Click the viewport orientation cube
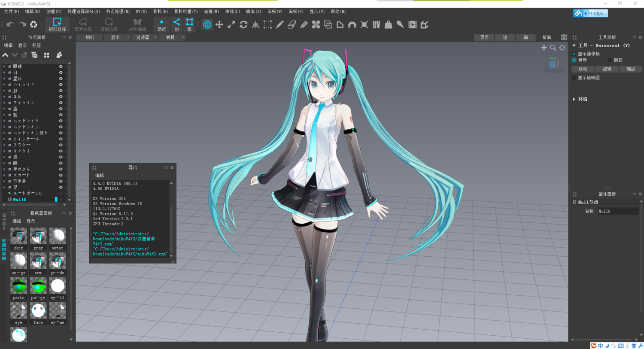Viewport: 644px width, 349px height. coord(553,64)
